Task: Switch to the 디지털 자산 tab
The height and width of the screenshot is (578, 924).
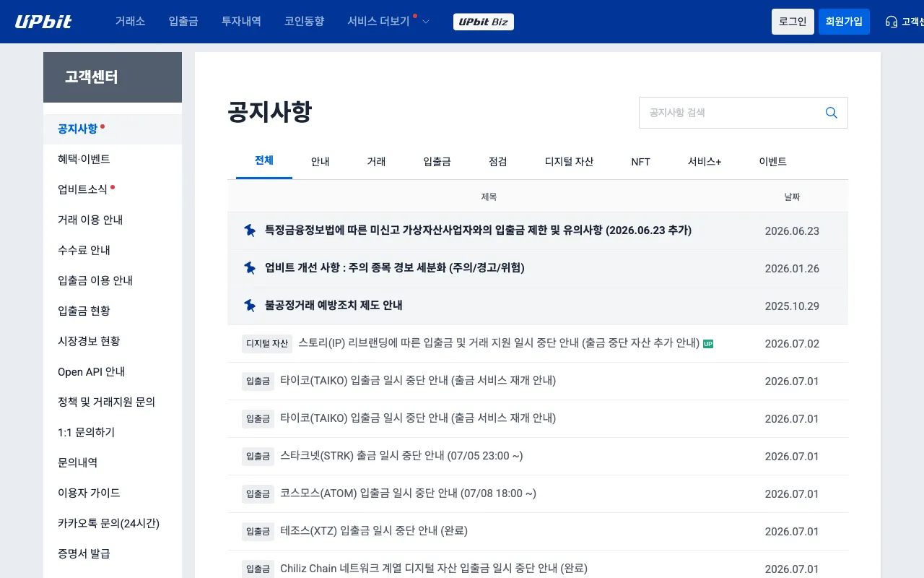Action: [x=569, y=162]
